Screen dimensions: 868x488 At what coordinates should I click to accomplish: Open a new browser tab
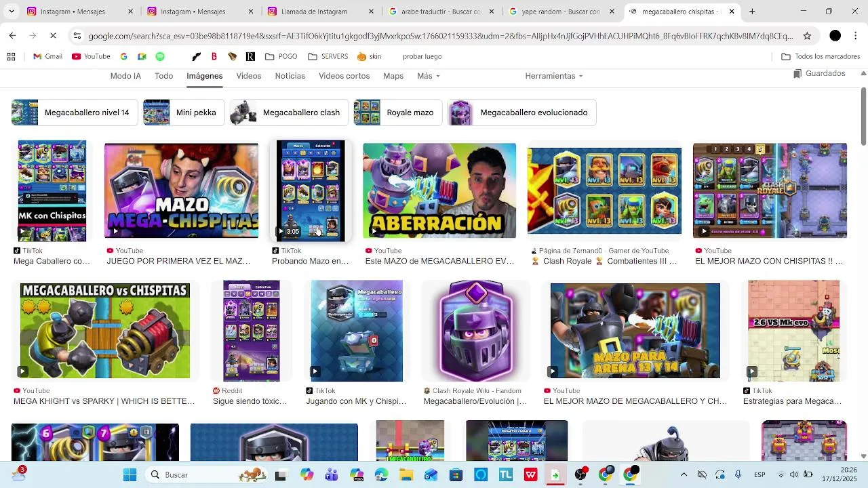(x=752, y=12)
